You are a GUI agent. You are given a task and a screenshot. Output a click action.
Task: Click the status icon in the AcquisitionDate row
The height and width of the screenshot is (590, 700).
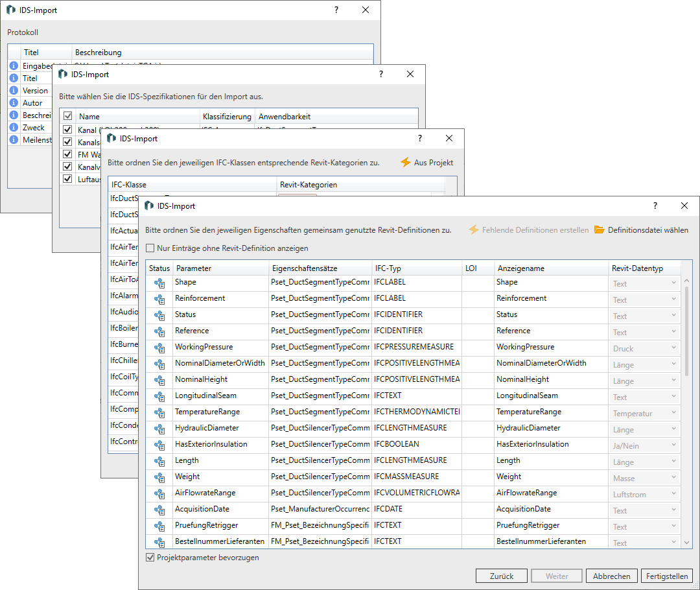tap(159, 510)
